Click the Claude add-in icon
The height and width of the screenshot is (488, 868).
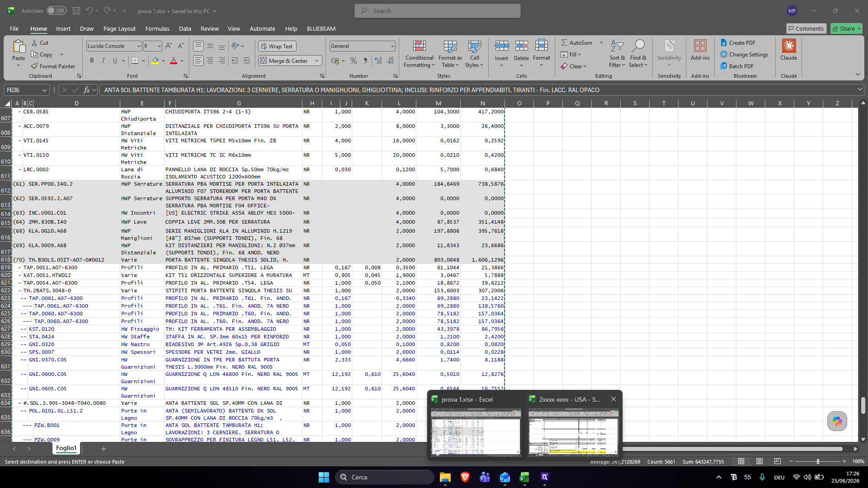(788, 46)
